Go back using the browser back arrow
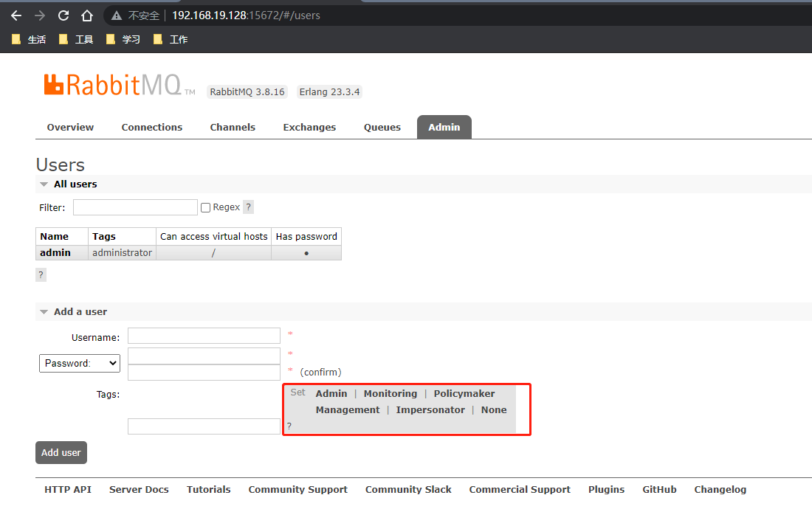Image resolution: width=812 pixels, height=526 pixels. tap(16, 15)
